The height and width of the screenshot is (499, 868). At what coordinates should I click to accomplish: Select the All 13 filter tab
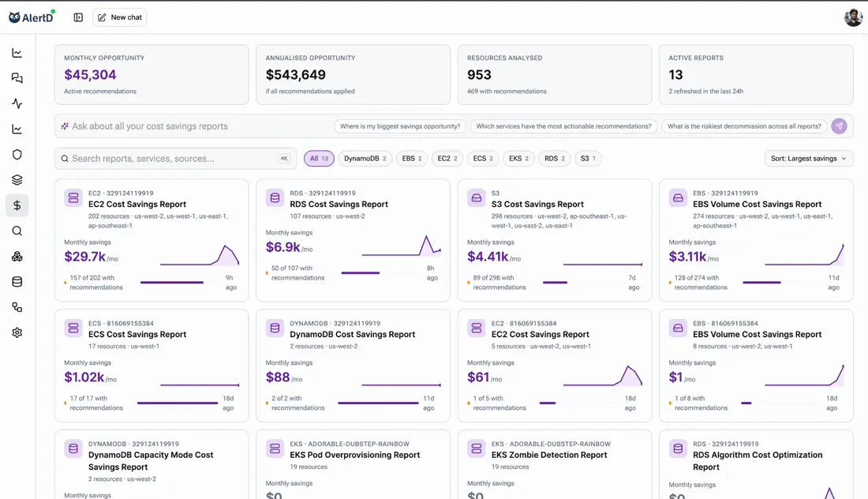pyautogui.click(x=319, y=159)
